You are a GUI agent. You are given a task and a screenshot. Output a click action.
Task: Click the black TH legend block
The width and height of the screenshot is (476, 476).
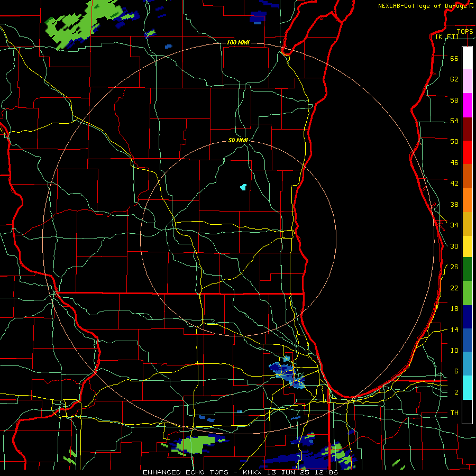(x=467, y=411)
